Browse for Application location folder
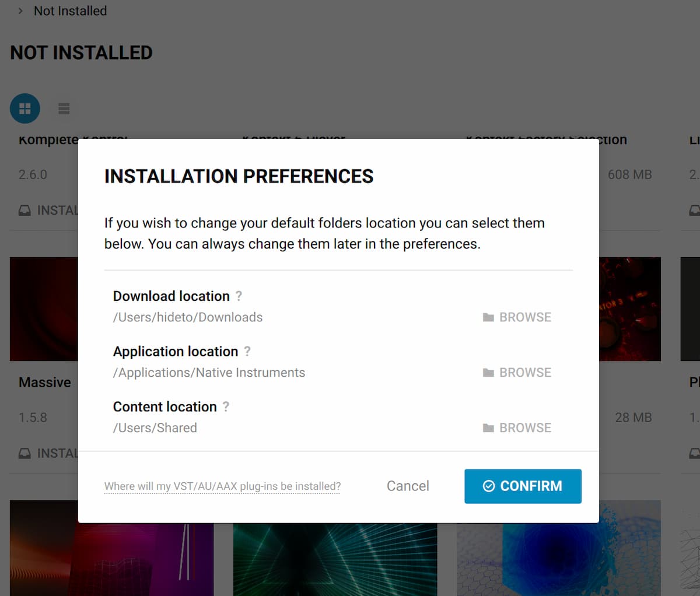Image resolution: width=700 pixels, height=596 pixels. (517, 373)
